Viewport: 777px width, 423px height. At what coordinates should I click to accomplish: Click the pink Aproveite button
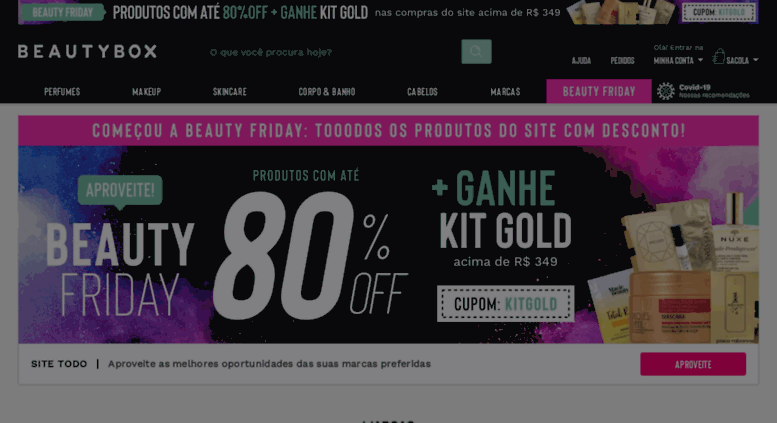[x=693, y=364]
